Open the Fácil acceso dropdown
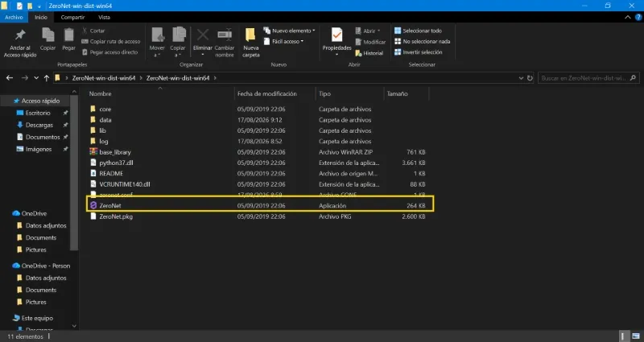The image size is (644, 342). [284, 42]
